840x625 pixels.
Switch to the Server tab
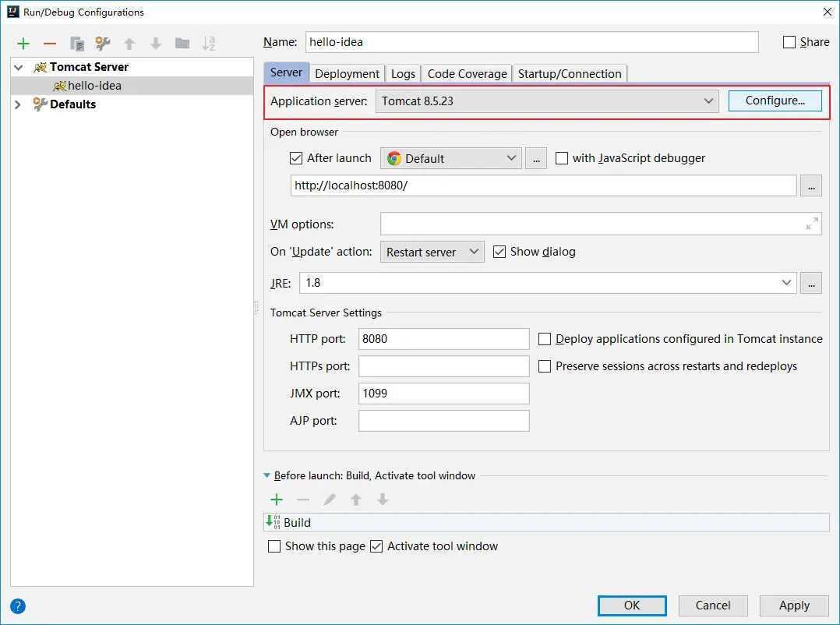[x=286, y=72]
